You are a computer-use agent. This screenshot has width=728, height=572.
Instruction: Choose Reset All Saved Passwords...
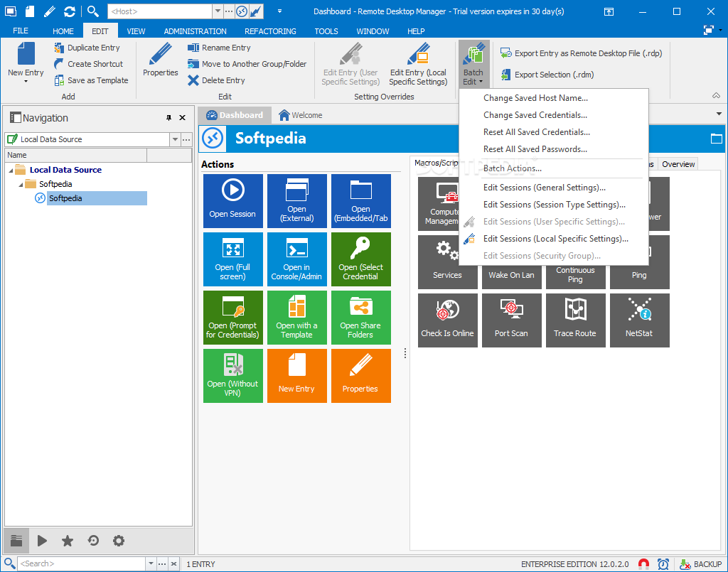point(535,149)
